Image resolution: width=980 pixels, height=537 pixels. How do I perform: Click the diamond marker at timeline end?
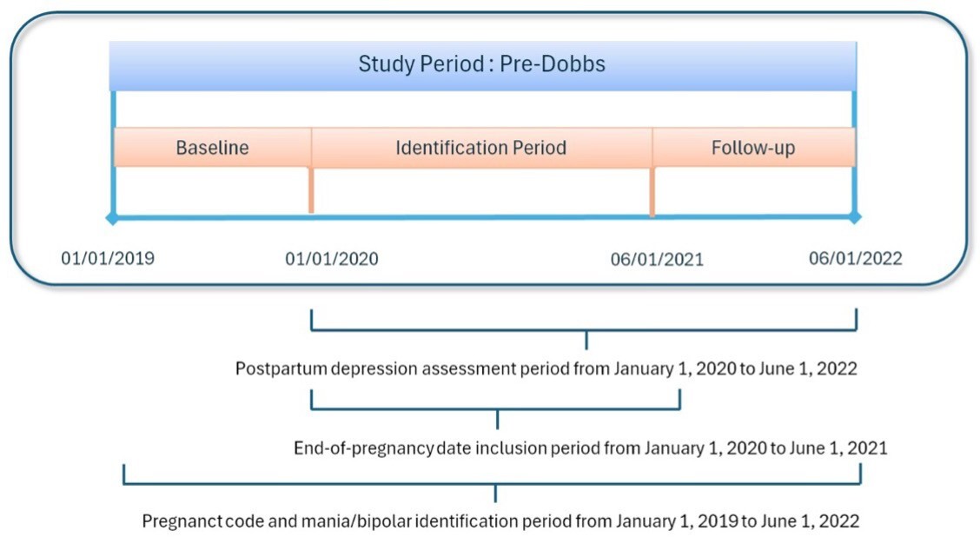855,217
